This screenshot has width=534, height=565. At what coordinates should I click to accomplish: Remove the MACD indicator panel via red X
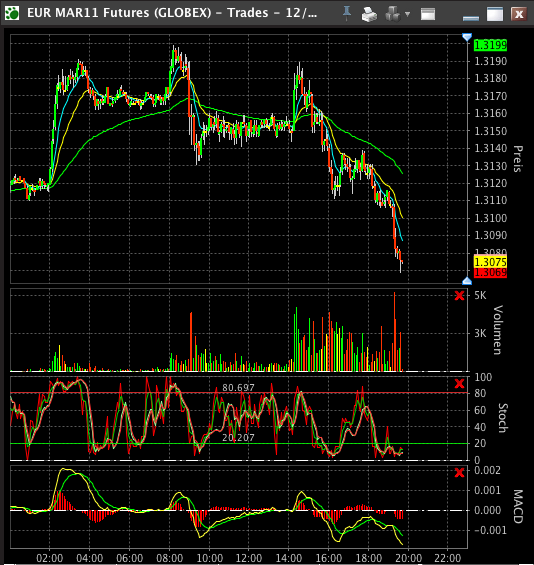tap(459, 472)
